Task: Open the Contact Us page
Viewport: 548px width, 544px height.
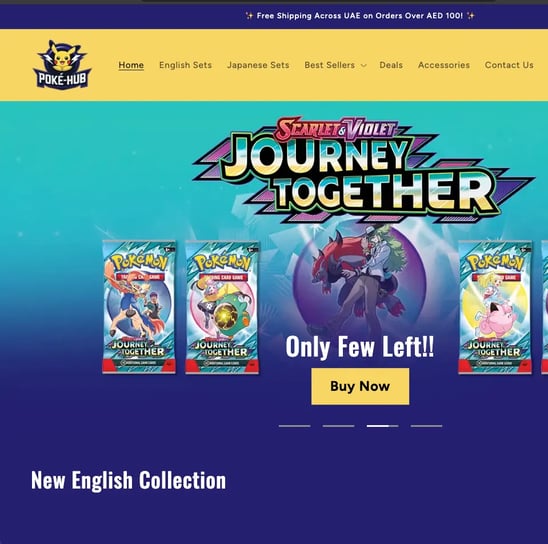Action: coord(509,65)
